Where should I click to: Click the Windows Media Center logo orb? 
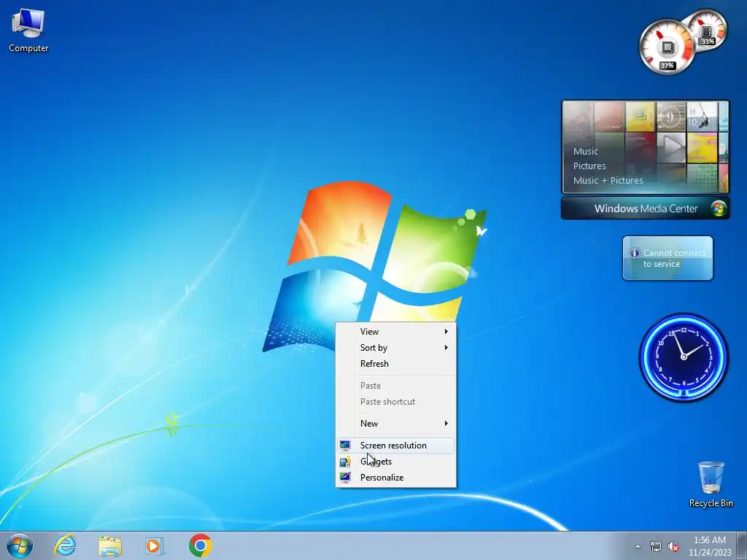(719, 209)
